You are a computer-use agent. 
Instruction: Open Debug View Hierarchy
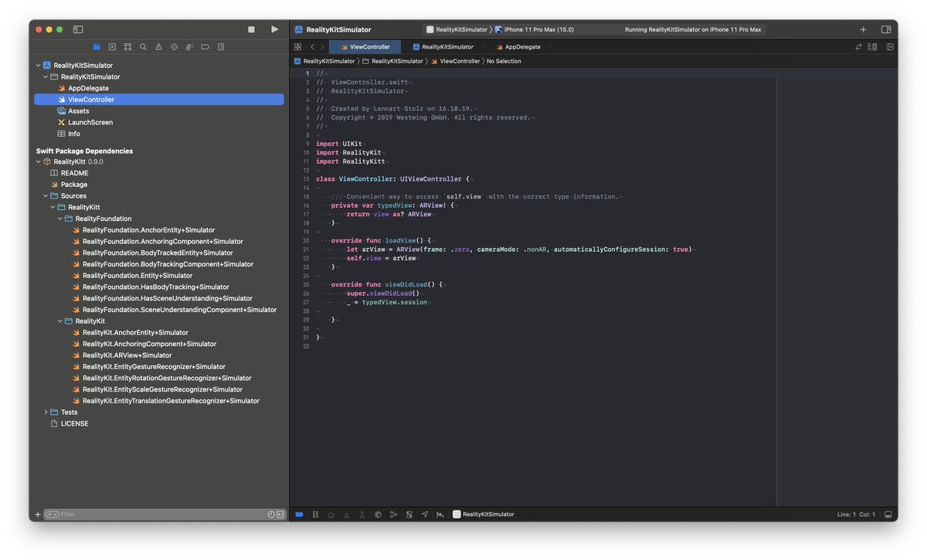[378, 514]
